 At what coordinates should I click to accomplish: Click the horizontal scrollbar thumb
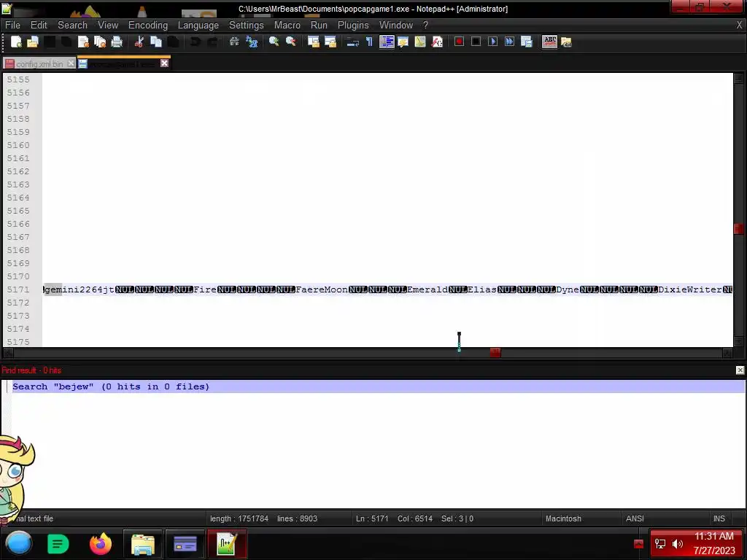coord(495,352)
